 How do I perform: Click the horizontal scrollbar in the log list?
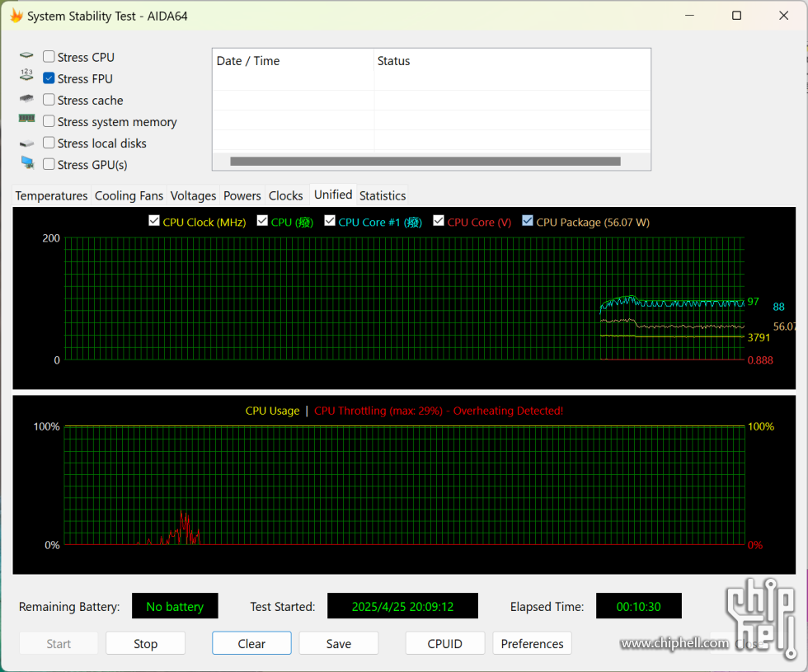click(x=425, y=162)
